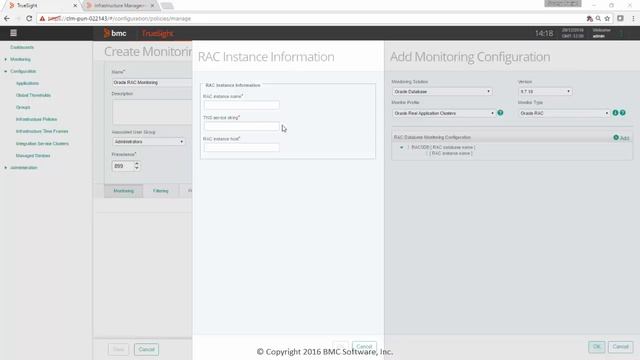Image resolution: width=640 pixels, height=360 pixels.
Task: Switch to the Monitoring tab
Action: (x=124, y=191)
